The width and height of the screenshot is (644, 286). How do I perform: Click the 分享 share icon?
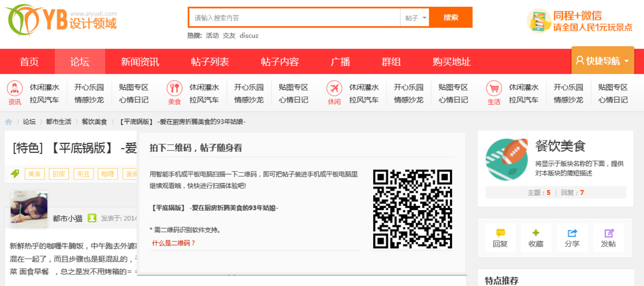pyautogui.click(x=572, y=233)
